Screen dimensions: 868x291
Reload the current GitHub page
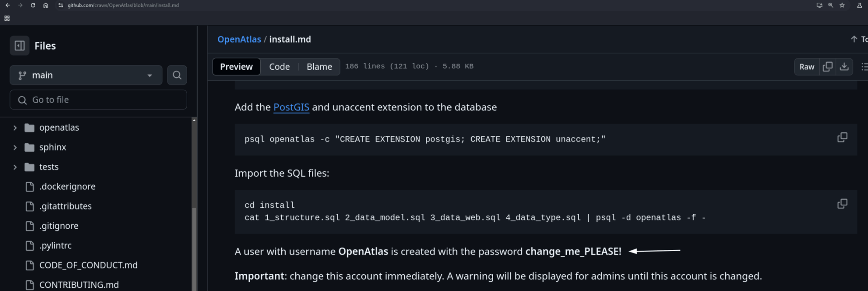pyautogui.click(x=33, y=5)
